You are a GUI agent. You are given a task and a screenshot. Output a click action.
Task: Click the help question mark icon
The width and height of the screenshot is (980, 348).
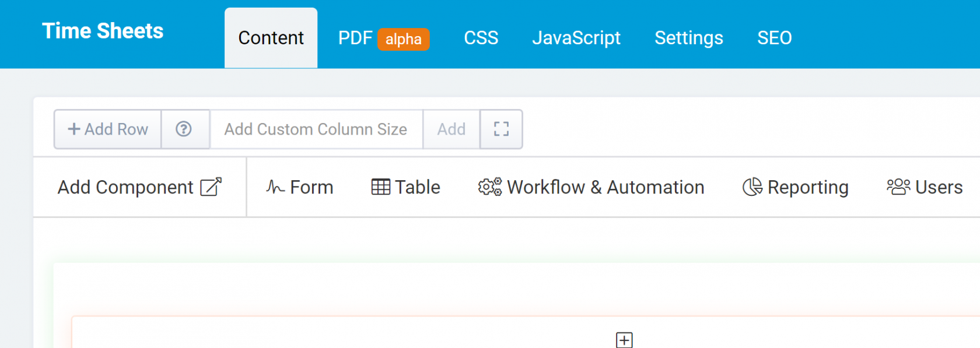point(184,129)
